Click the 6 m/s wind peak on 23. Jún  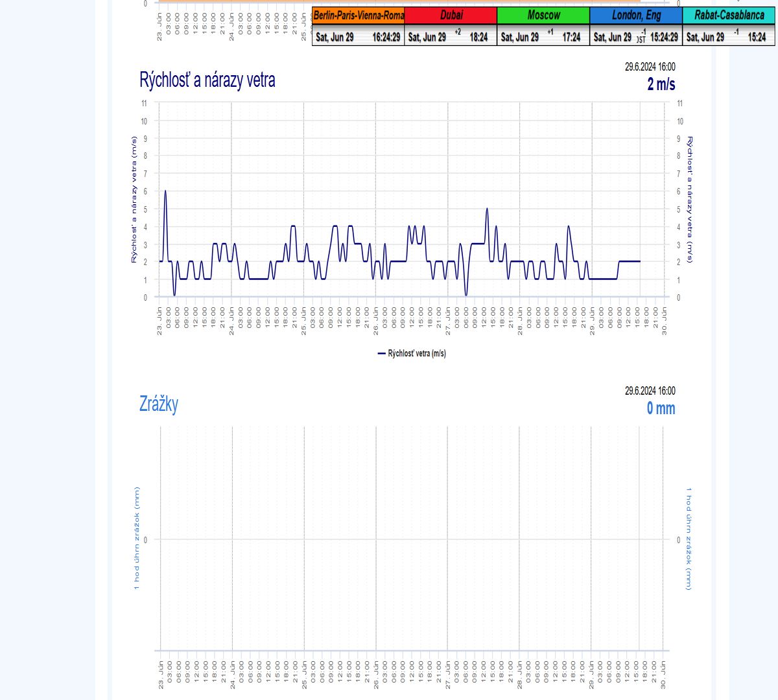(x=165, y=192)
